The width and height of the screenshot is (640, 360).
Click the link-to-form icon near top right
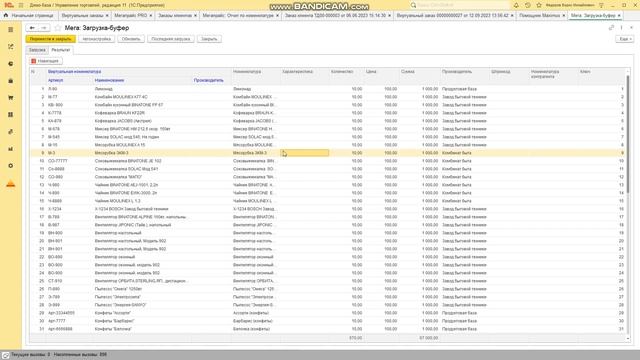click(611, 28)
